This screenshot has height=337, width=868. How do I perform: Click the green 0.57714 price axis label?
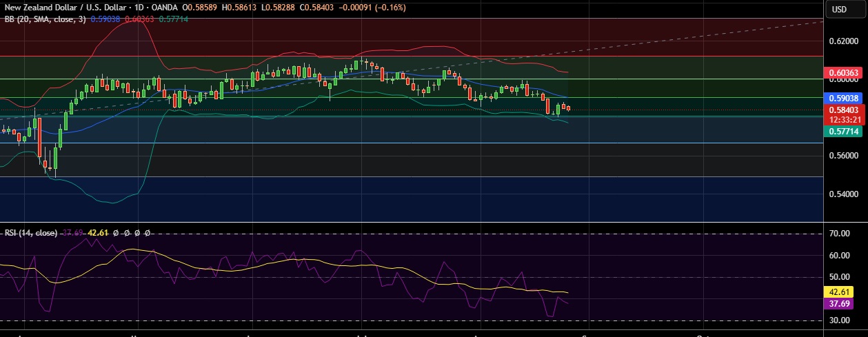point(843,130)
